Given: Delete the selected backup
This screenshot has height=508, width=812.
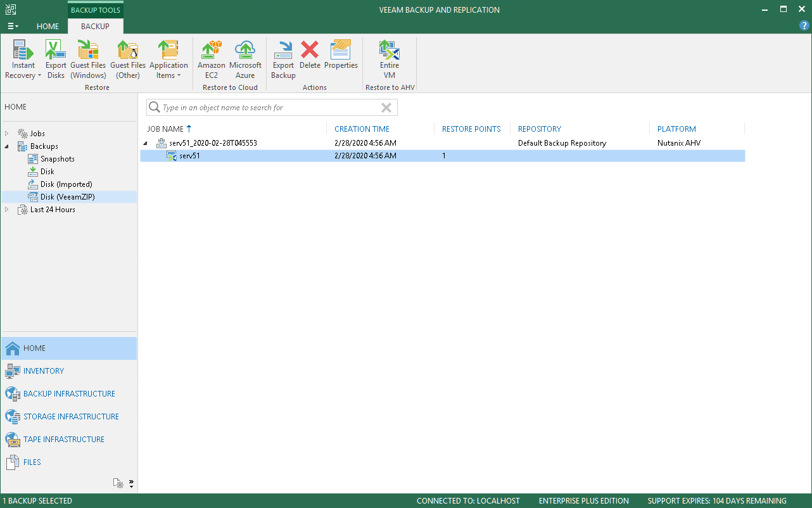Looking at the screenshot, I should (x=310, y=55).
